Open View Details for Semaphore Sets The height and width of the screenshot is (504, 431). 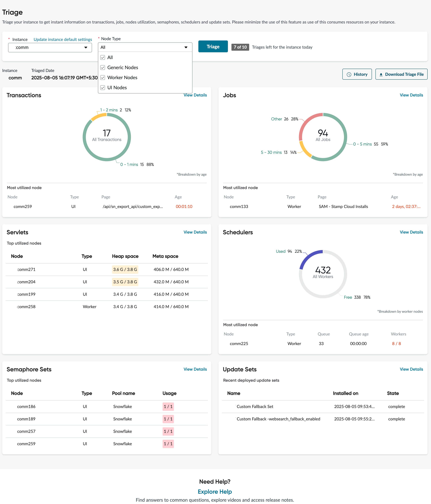pyautogui.click(x=195, y=369)
